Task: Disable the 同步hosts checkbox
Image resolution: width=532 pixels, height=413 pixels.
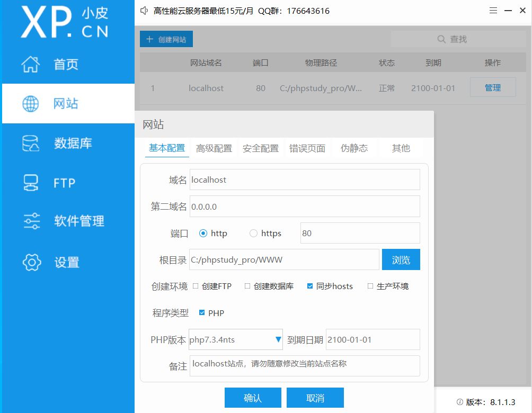Action: click(309, 286)
